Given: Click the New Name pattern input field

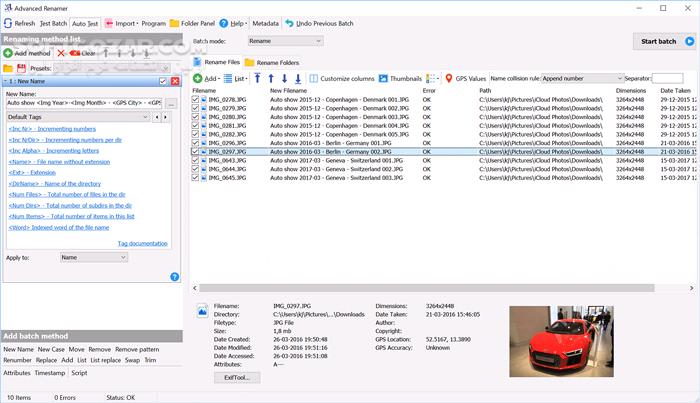Looking at the screenshot, I should [84, 103].
